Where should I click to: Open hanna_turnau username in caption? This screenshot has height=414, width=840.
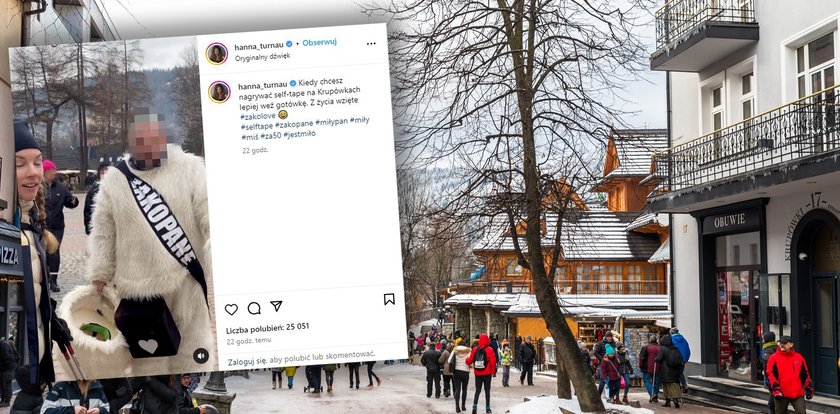[x=262, y=85]
